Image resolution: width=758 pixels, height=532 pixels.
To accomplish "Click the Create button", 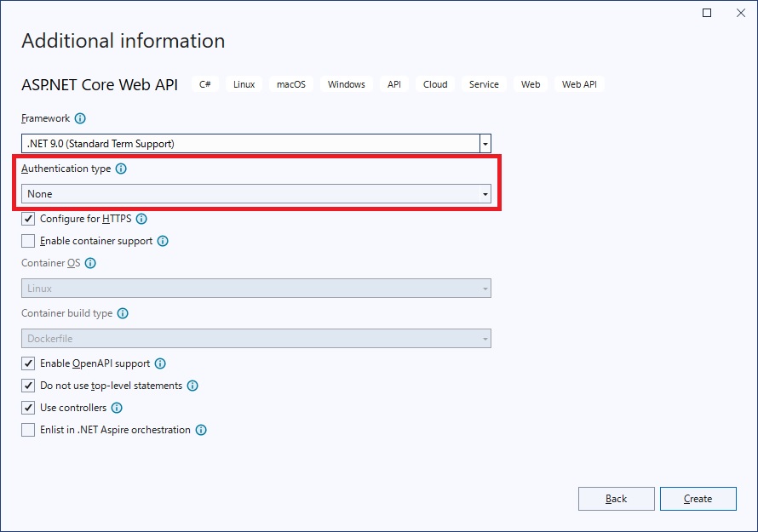I will (x=698, y=499).
